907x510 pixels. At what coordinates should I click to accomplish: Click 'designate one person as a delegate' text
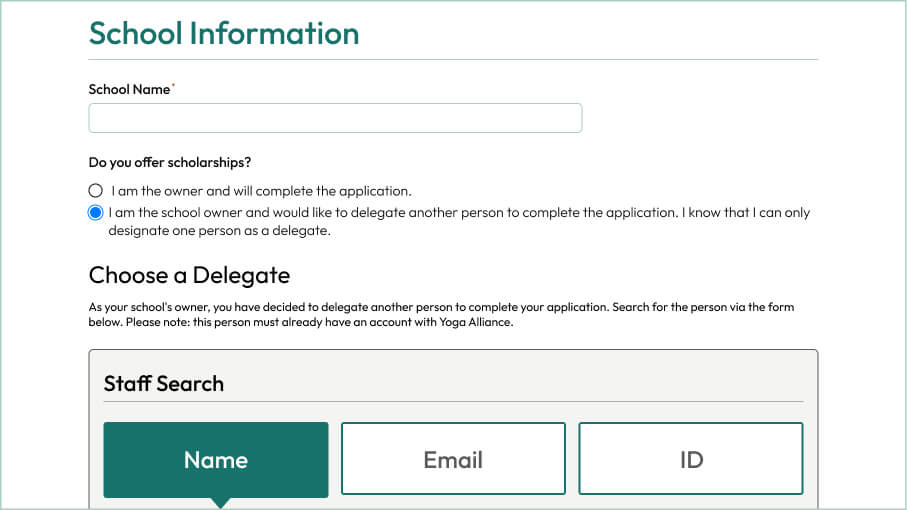tap(219, 230)
